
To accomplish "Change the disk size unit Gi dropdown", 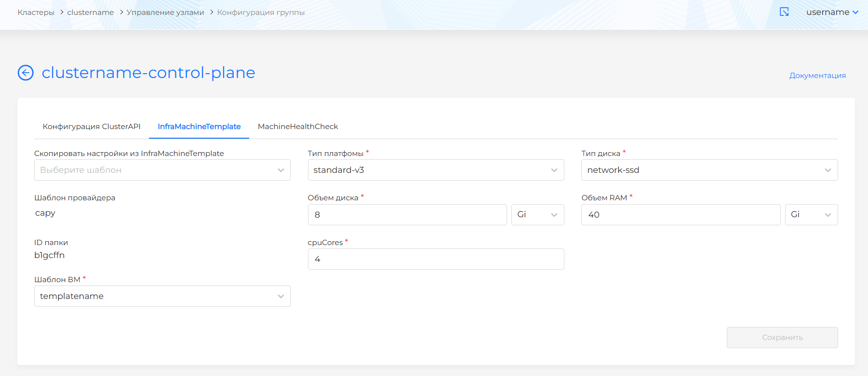I will tap(537, 215).
